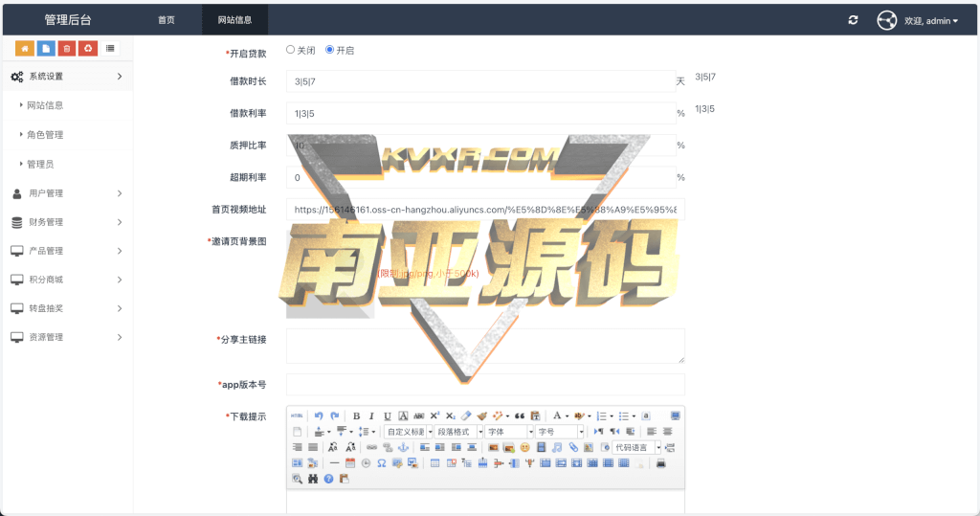Click the 借款利率 input field
Screen dimensions: 980x516
tap(480, 113)
